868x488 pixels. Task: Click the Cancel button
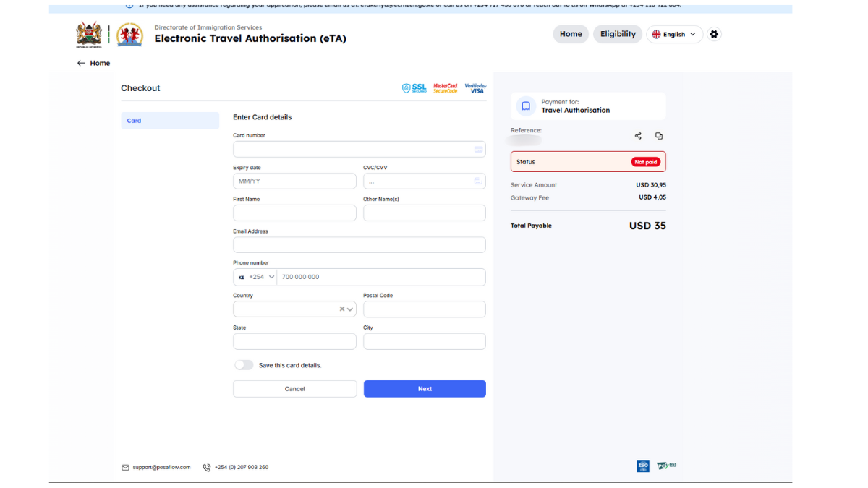(x=294, y=389)
